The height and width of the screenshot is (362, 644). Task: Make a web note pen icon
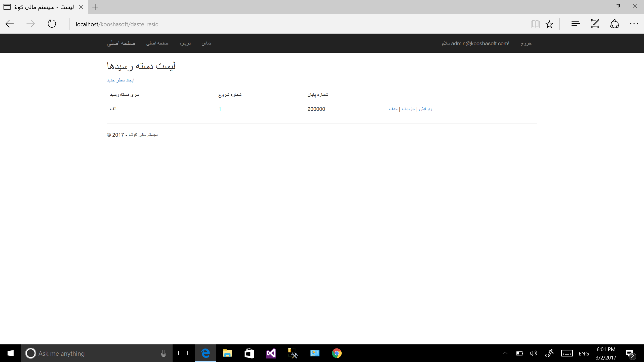tap(595, 24)
